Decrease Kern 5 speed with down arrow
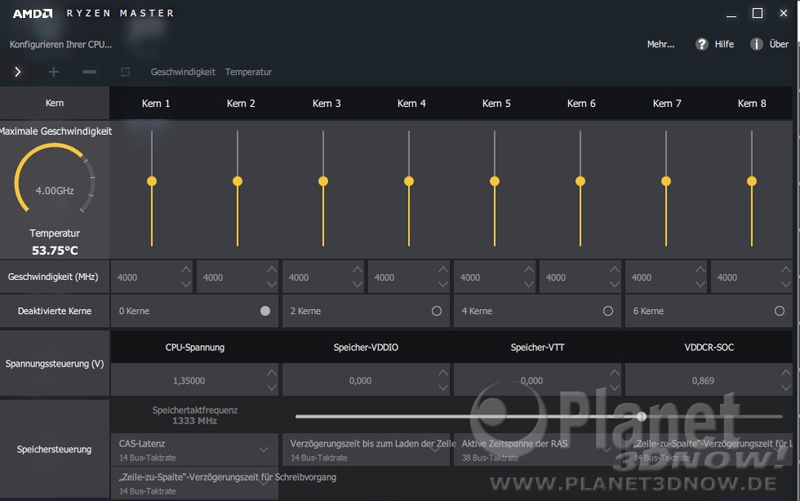Screen dimensions: 800x501 [529, 285]
